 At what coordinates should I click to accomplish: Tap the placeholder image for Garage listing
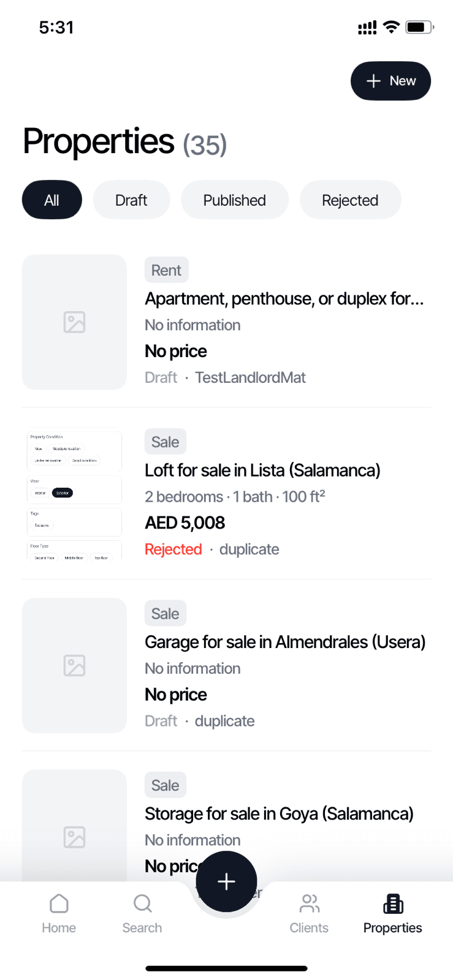[x=74, y=665]
